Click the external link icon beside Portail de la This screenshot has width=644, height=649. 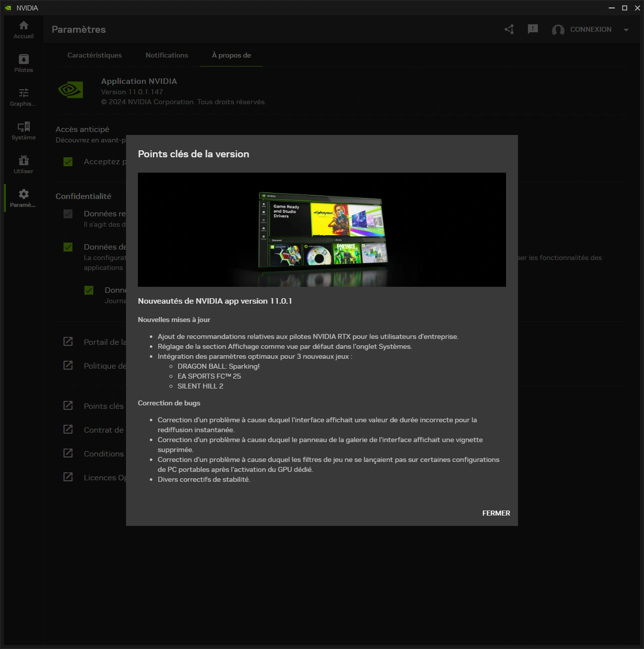[68, 341]
